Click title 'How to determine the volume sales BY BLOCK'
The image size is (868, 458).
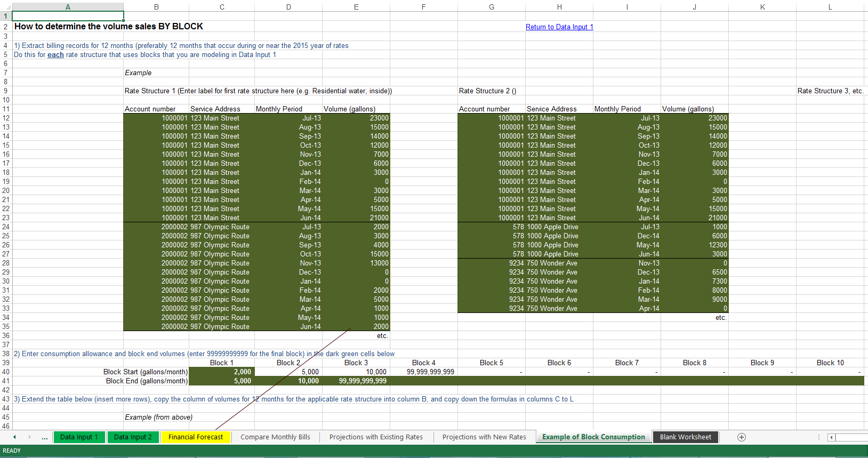108,27
